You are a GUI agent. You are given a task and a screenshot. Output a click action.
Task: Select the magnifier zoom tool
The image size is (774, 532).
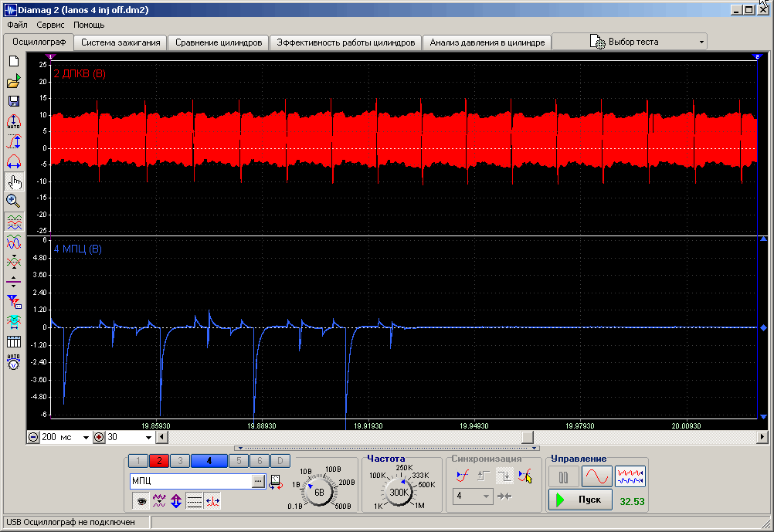tap(14, 202)
